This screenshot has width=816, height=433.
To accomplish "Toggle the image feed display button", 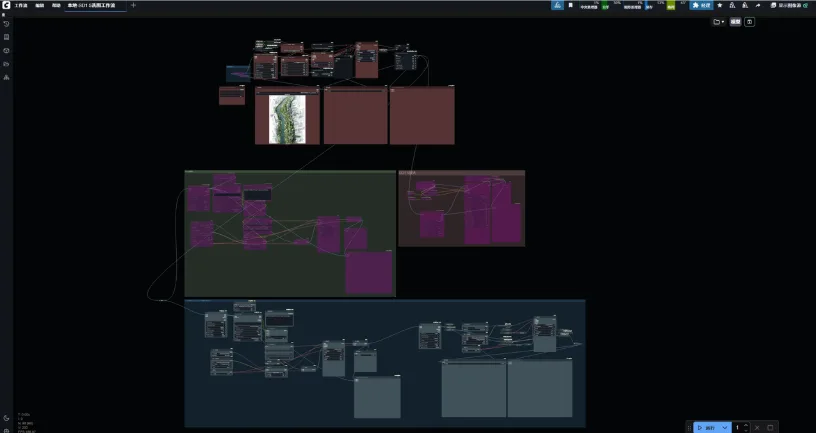I will coord(789,5).
